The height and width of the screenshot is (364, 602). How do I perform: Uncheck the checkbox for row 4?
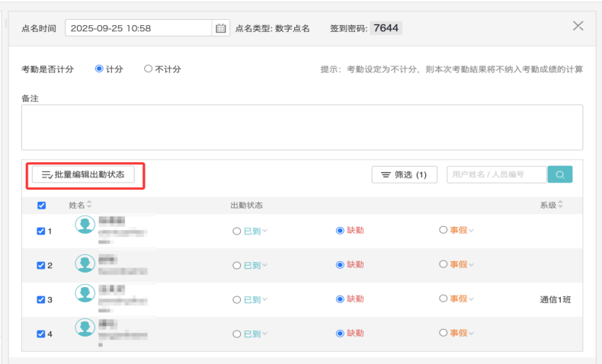41,334
